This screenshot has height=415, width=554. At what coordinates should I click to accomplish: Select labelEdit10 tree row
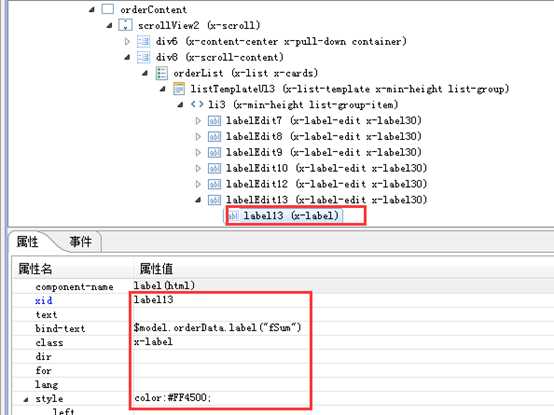326,168
